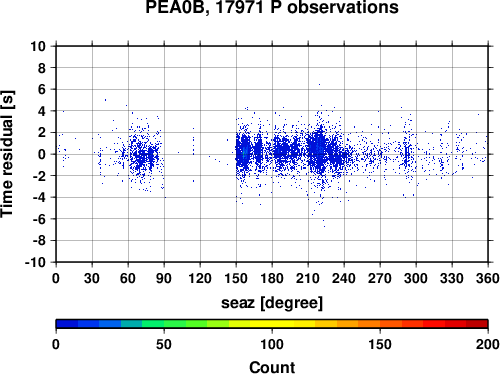Click the plot title PEA0B P observations

point(272,7)
